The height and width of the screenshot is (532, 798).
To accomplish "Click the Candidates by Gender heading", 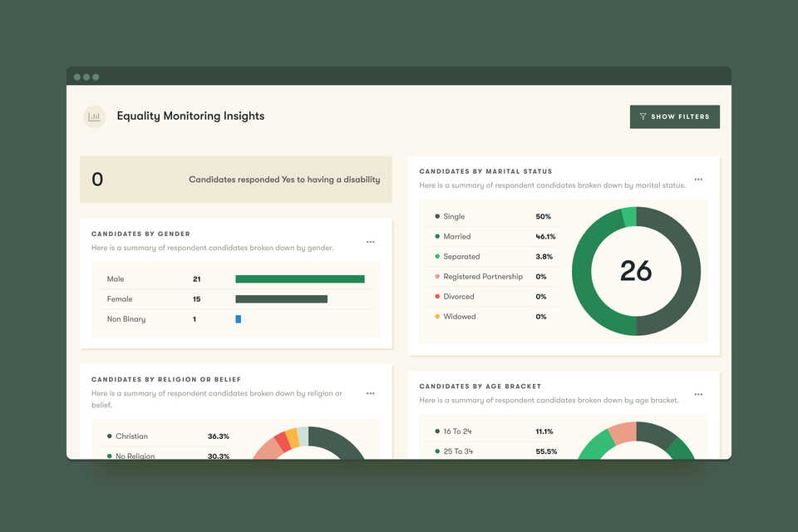I will point(140,234).
